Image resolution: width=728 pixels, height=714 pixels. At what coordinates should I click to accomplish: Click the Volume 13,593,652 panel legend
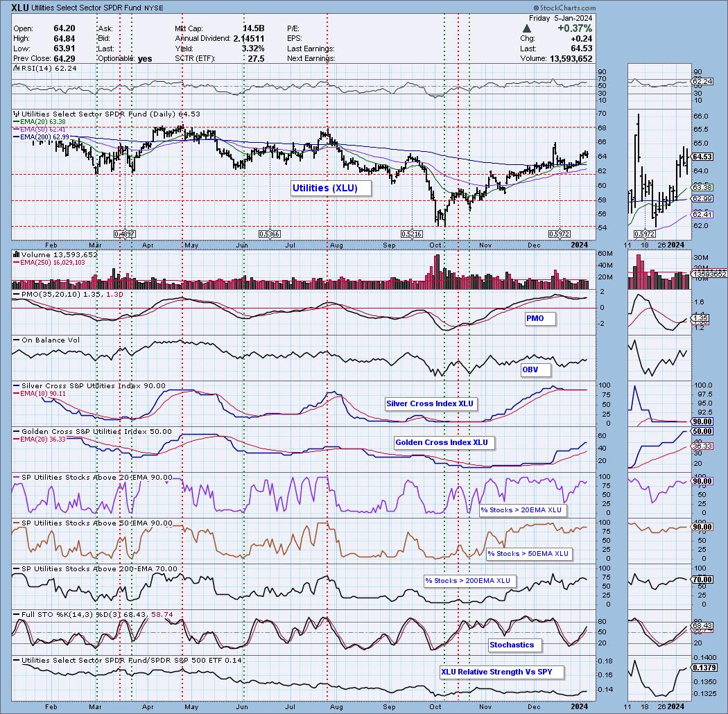click(x=55, y=254)
